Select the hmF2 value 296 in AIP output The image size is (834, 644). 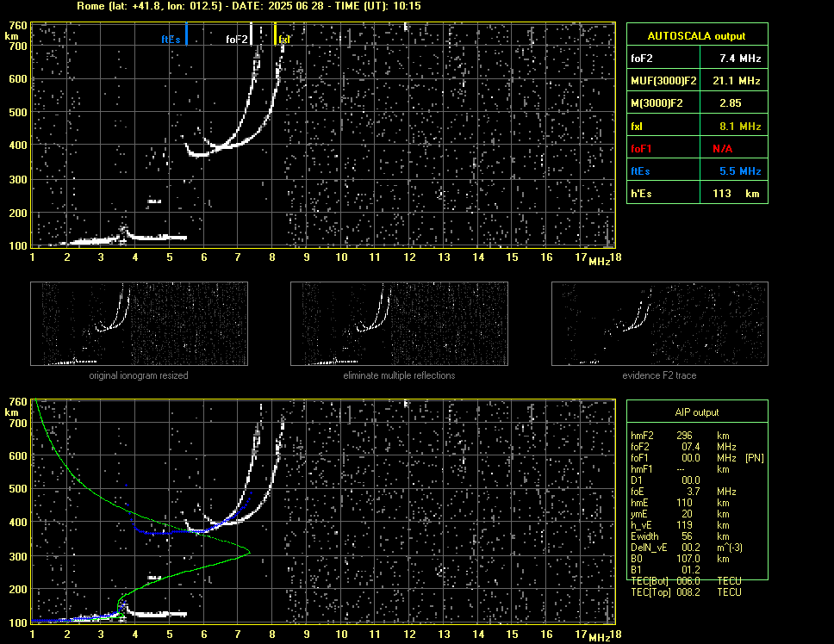[x=684, y=436]
